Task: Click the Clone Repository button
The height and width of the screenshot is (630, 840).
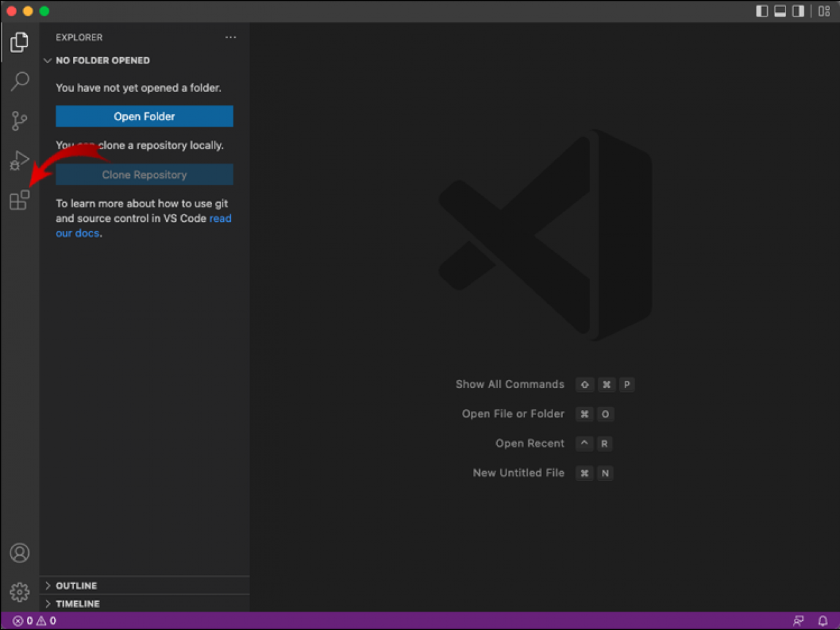Action: (x=144, y=175)
